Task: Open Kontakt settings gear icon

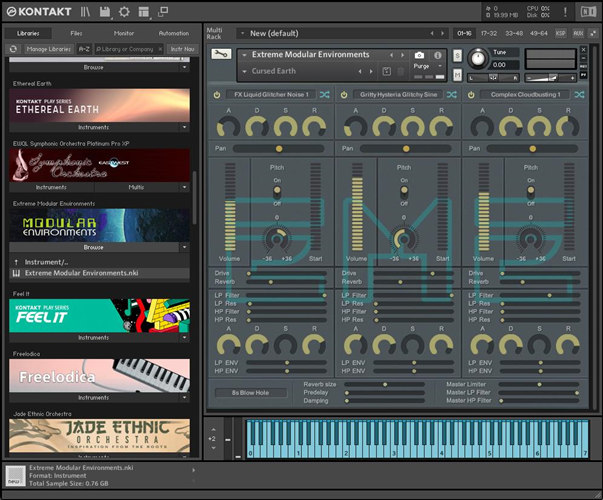Action: point(124,12)
